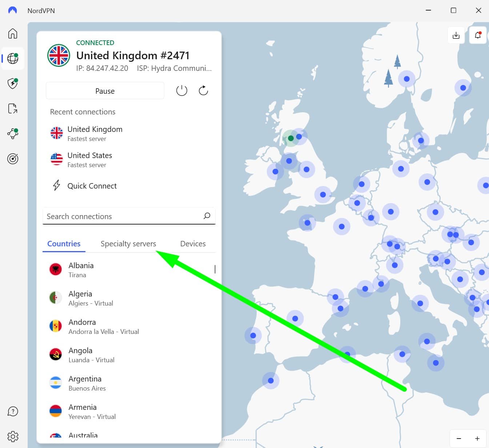Zoom in the map with plus
489x448 pixels.
point(477,439)
